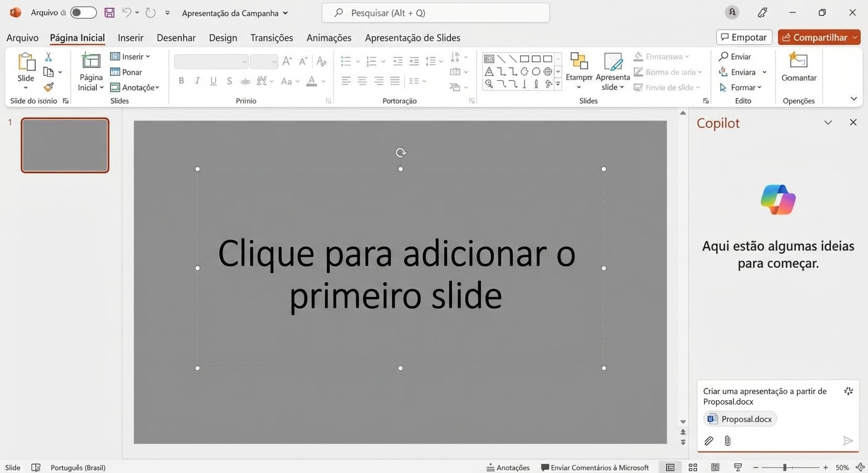
Task: Send the Copilot prompt
Action: [848, 440]
